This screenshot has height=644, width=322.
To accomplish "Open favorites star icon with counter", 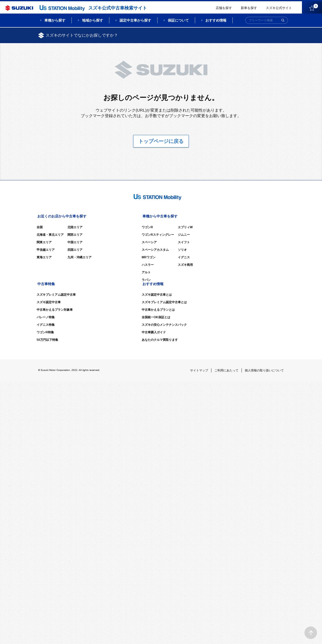I will click(312, 8).
